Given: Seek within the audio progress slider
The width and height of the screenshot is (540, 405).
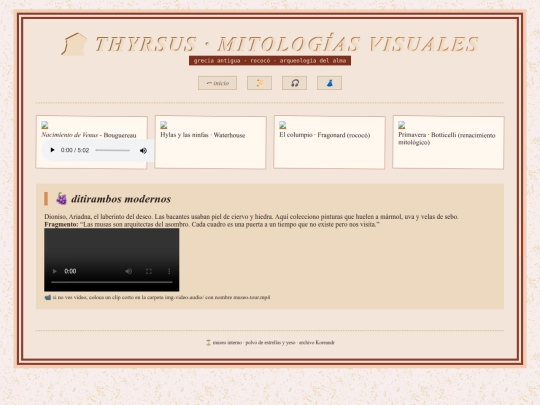Looking at the screenshot, I should coord(113,150).
